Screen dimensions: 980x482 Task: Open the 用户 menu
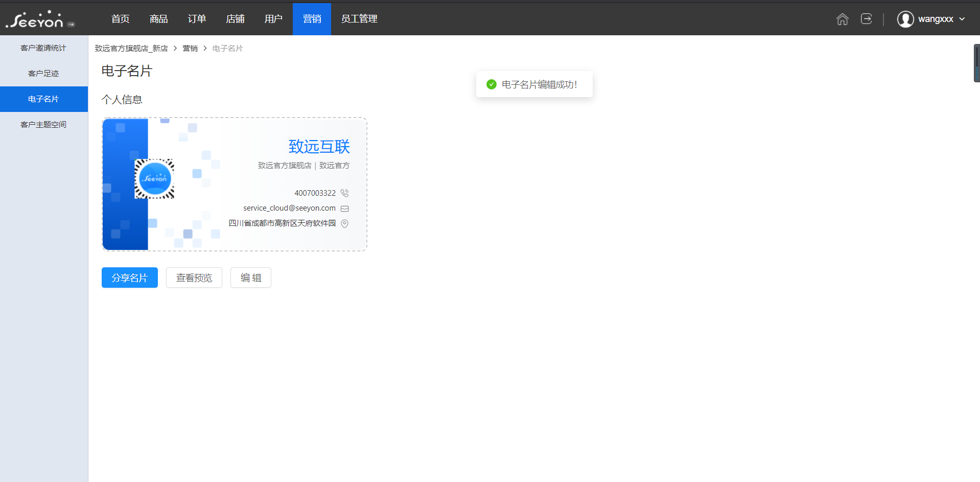click(x=273, y=19)
